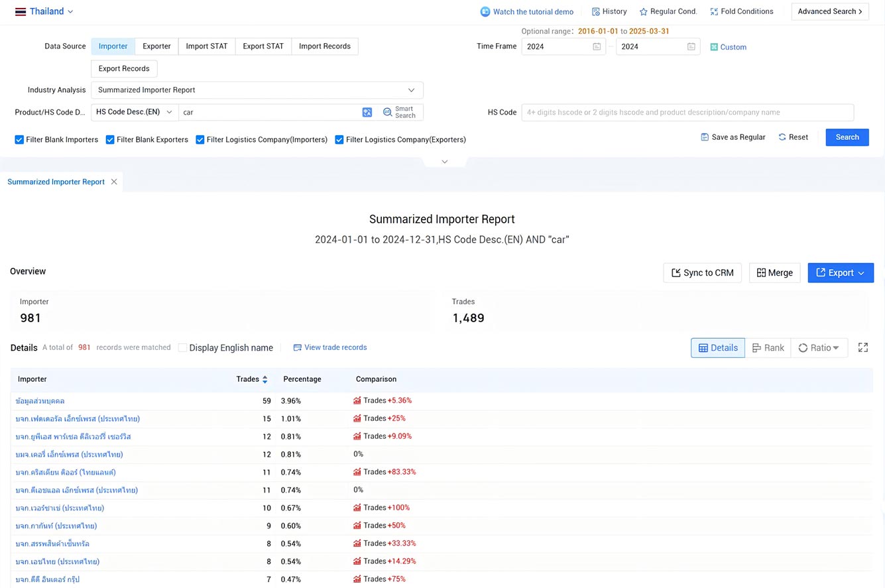Viewport: 885px width, 588px height.
Task: Click the translate icon in product field
Action: 367,112
